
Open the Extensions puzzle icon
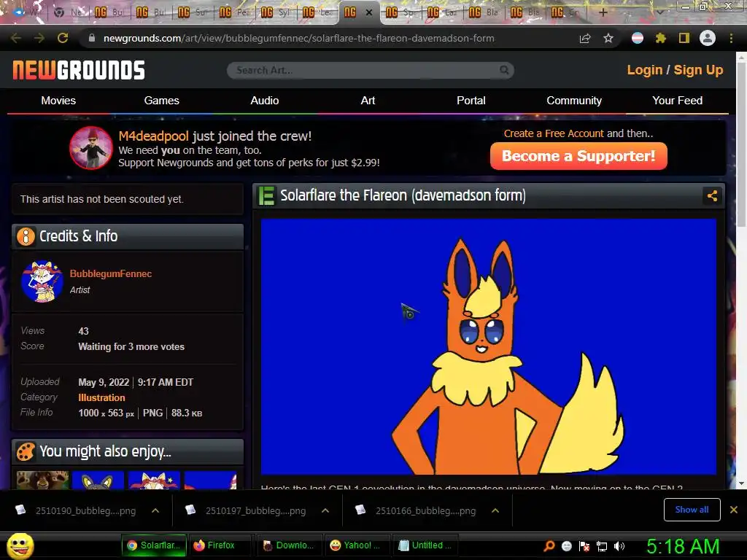661,38
